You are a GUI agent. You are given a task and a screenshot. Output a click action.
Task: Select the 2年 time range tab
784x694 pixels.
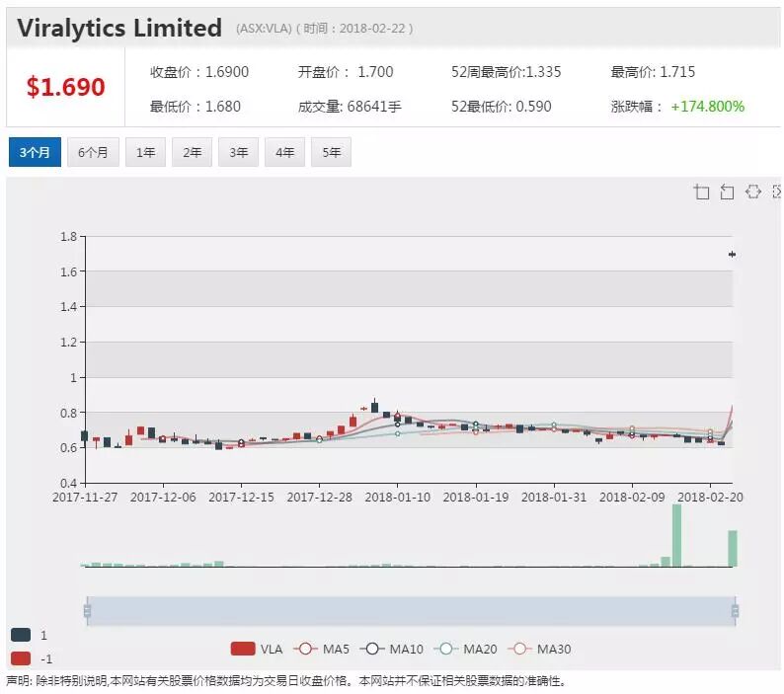[192, 152]
